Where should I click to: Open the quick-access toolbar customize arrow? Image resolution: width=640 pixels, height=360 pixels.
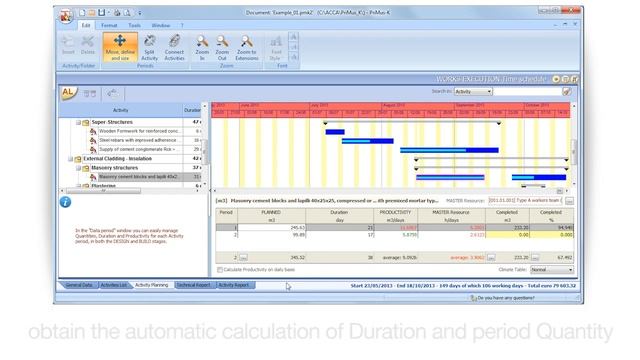click(140, 13)
